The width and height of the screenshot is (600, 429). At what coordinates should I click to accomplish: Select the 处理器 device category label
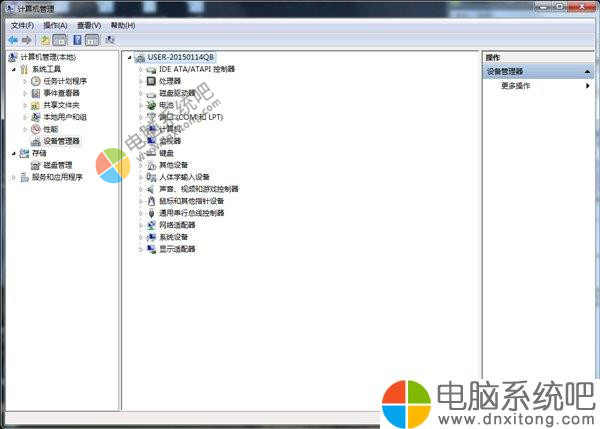coord(170,81)
